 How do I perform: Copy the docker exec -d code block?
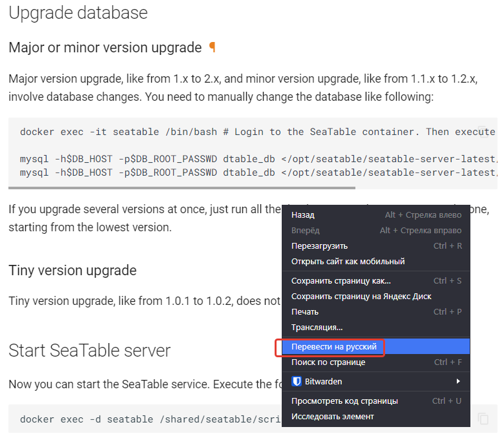tap(483, 419)
